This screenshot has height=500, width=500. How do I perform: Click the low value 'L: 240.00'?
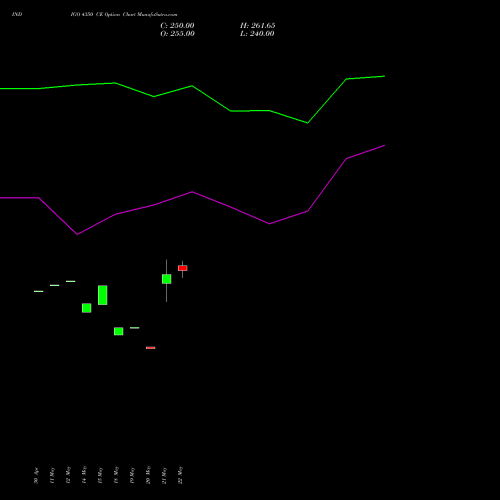(257, 34)
